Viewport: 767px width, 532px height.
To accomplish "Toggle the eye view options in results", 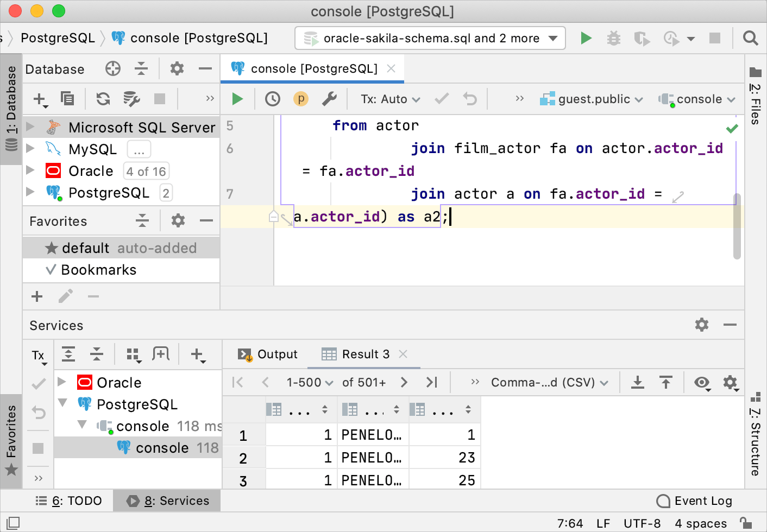I will (x=702, y=383).
